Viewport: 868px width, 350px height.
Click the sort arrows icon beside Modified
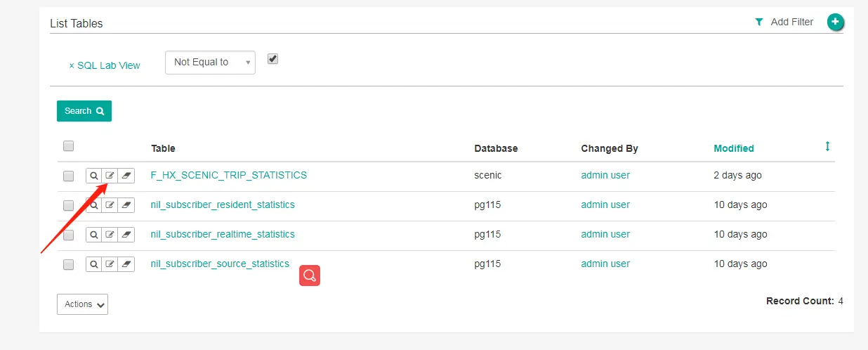[827, 146]
